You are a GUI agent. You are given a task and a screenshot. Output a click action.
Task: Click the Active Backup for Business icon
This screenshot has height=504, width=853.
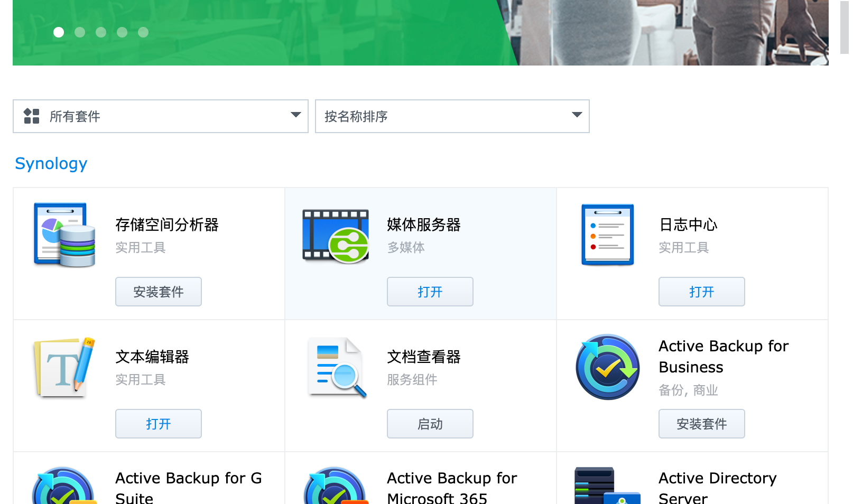point(608,367)
